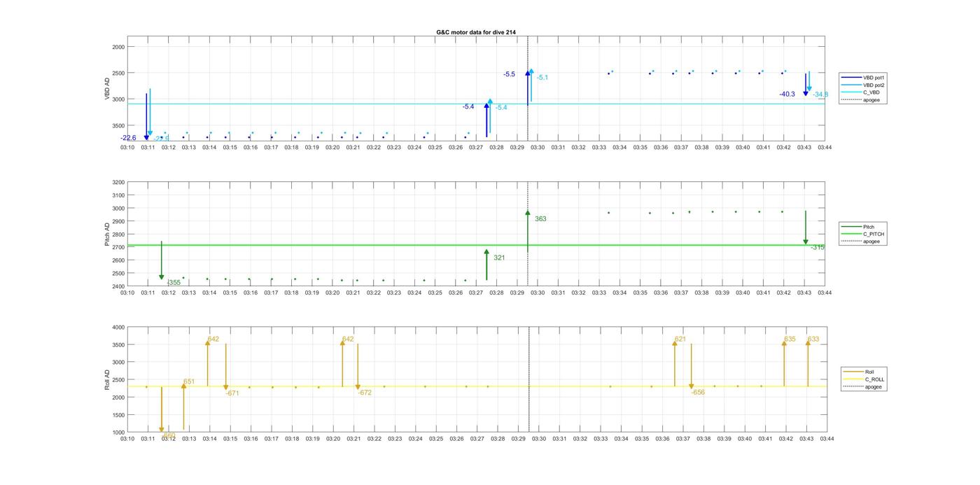This screenshot has width=980, height=485.
Task: Click the "2900" tick on Pitch axis
Action: (x=118, y=222)
